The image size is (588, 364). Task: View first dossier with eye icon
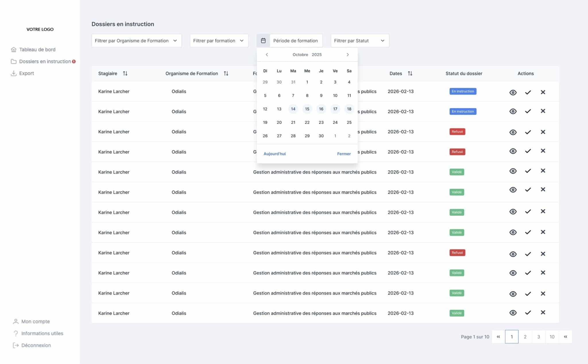513,92
